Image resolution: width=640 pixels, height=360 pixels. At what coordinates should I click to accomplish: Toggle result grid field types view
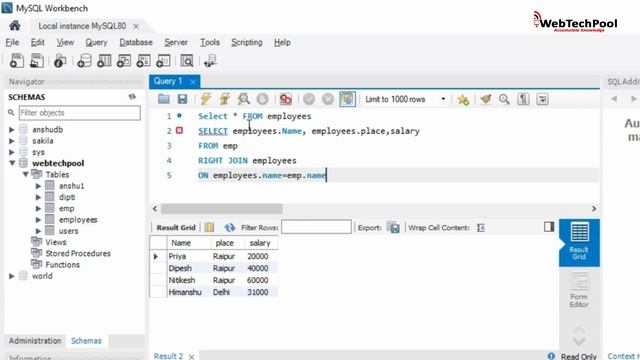tap(209, 227)
